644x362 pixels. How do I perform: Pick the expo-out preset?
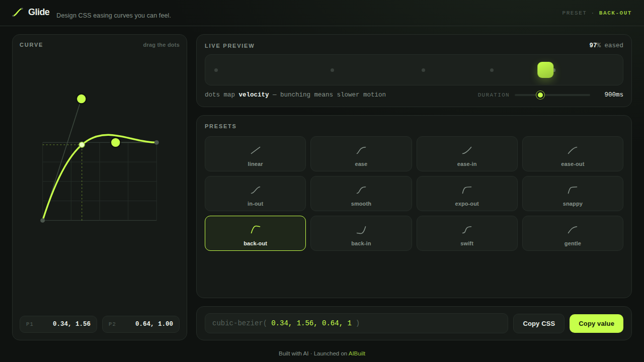click(x=467, y=194)
